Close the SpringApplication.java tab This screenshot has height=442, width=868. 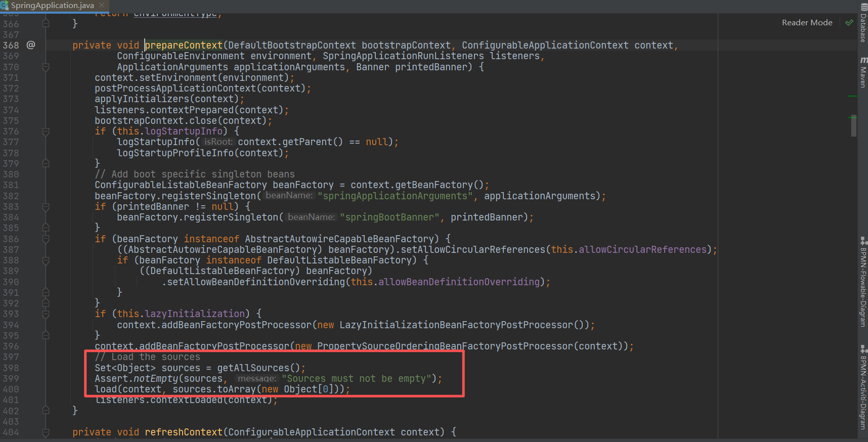pos(102,5)
